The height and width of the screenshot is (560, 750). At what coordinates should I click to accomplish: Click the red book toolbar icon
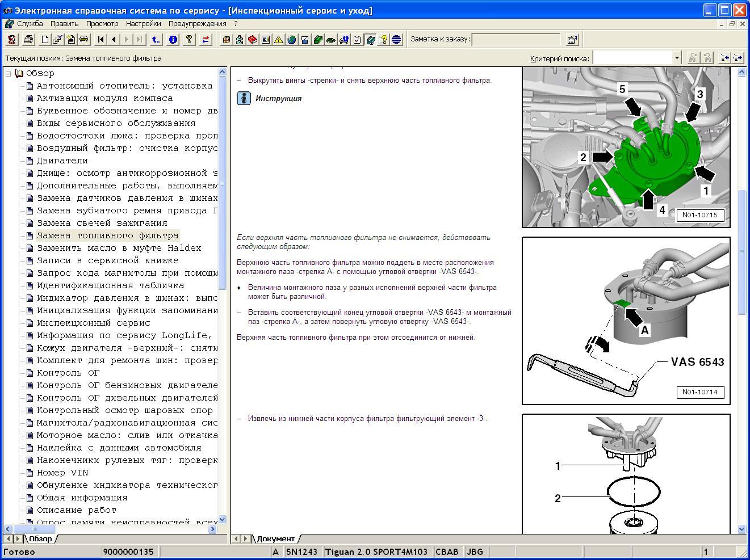252,40
